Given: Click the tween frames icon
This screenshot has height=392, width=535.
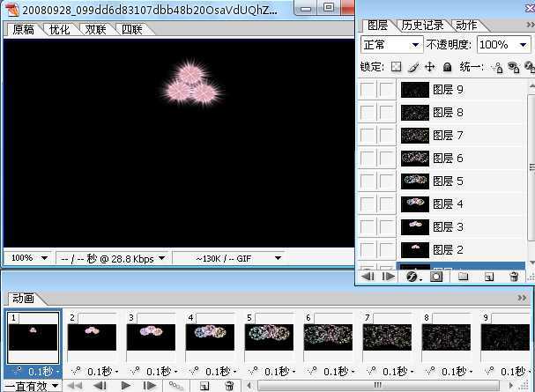Looking at the screenshot, I should point(176,386).
